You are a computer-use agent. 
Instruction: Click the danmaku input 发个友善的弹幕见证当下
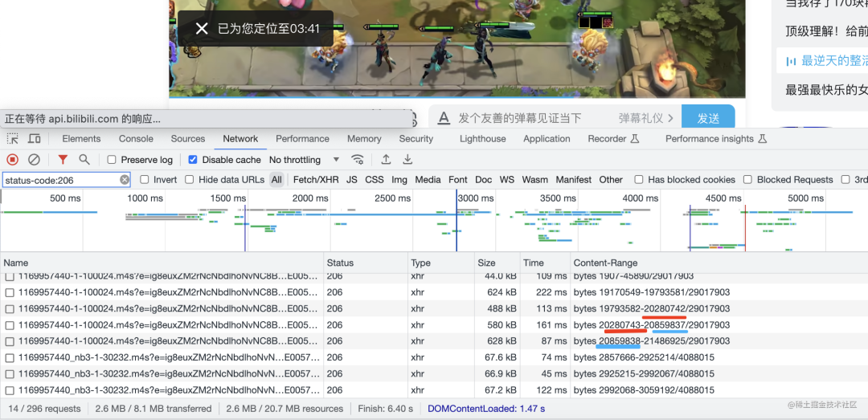point(520,118)
